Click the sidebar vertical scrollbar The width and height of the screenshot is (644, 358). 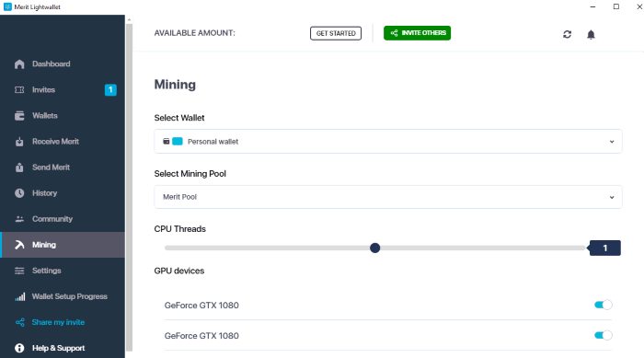click(x=129, y=187)
